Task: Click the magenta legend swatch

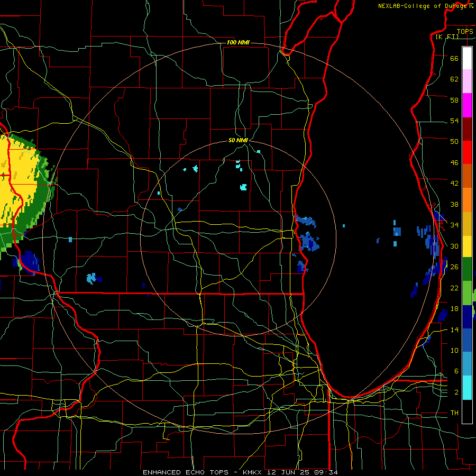Action: tap(467, 105)
